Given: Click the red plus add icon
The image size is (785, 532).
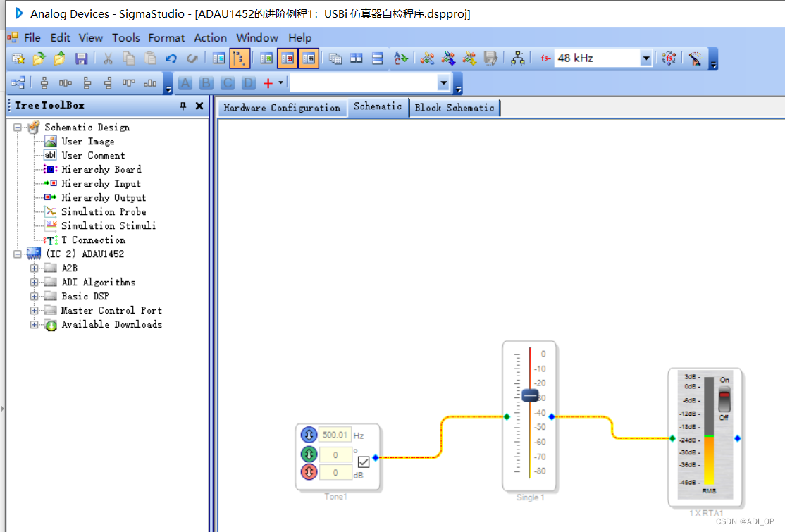Looking at the screenshot, I should (x=268, y=83).
